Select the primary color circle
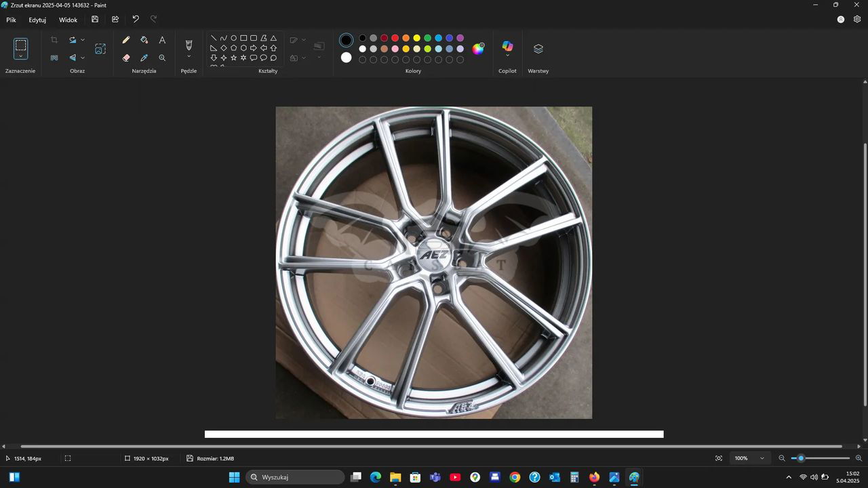This screenshot has height=488, width=868. point(347,41)
